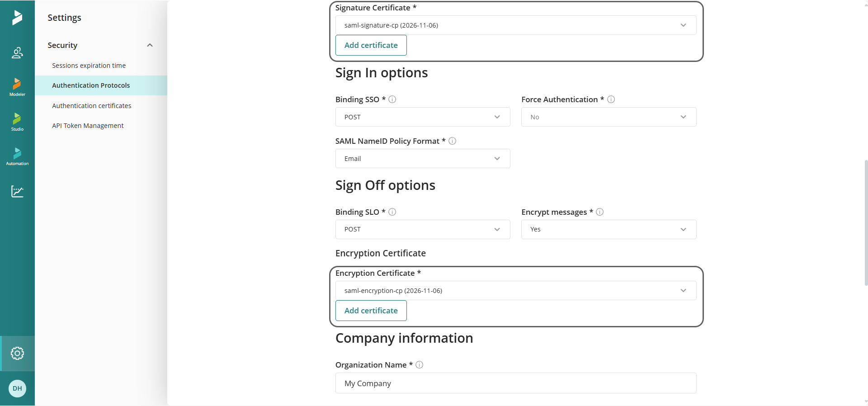Open the user management icon in sidebar
The image size is (868, 406).
[17, 53]
